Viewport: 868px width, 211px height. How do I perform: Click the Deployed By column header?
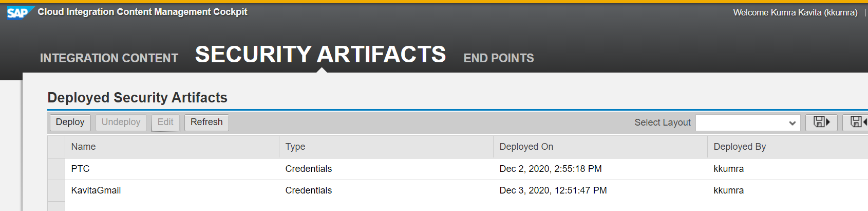[739, 147]
